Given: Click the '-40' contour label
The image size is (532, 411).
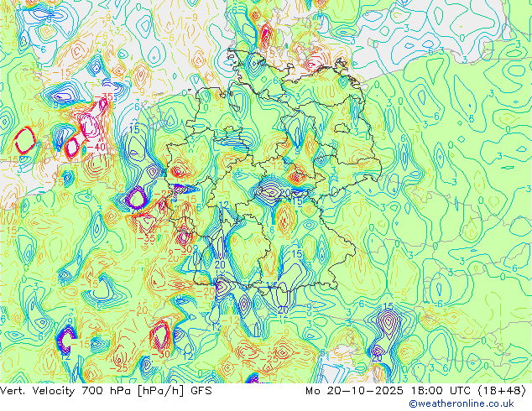Looking at the screenshot, I should [x=96, y=147].
